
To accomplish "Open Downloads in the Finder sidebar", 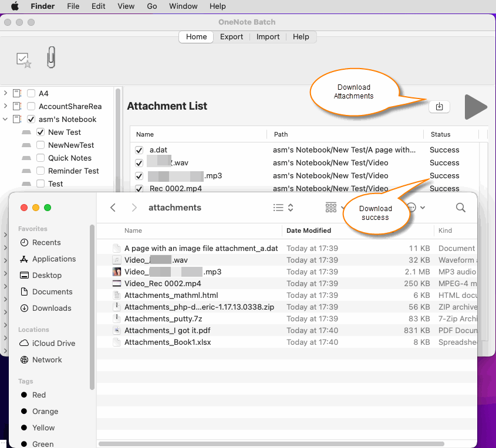I will [x=46, y=308].
